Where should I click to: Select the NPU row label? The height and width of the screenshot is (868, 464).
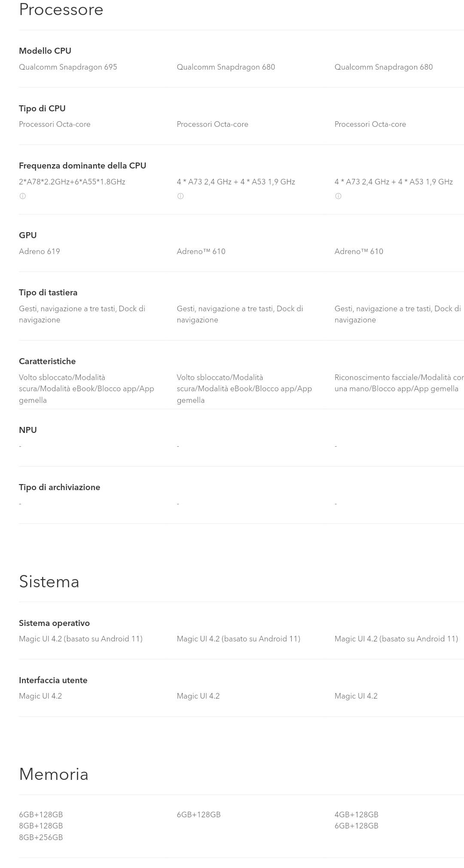[x=28, y=430]
